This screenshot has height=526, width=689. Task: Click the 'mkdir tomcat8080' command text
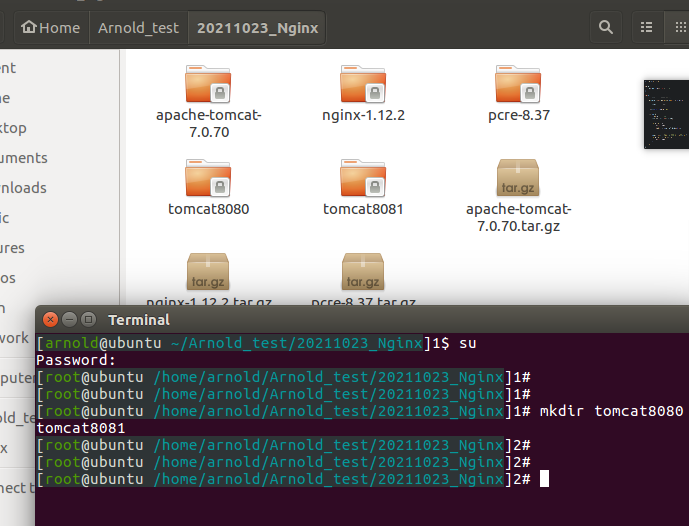pos(611,411)
